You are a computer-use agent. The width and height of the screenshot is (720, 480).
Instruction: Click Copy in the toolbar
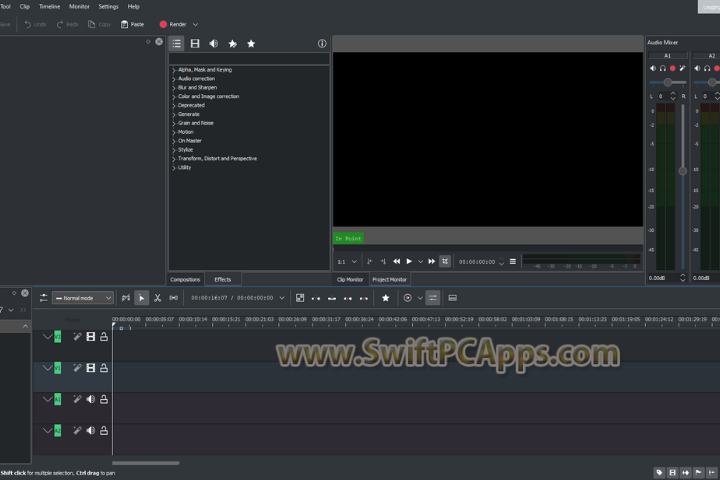tap(100, 24)
